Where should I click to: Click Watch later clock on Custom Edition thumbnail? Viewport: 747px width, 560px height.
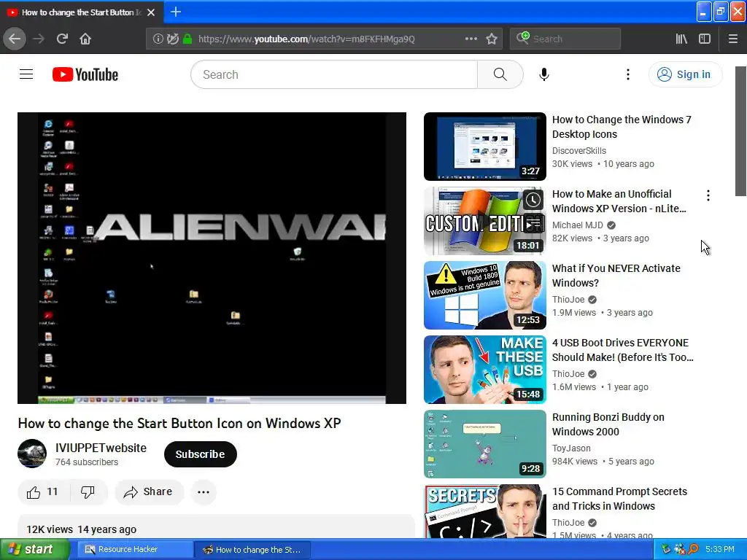pos(533,200)
